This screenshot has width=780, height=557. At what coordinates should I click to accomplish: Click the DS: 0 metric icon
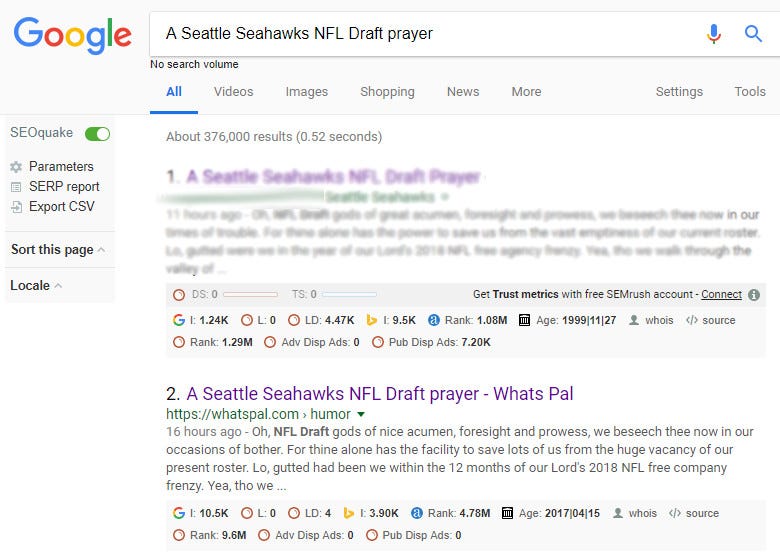(x=179, y=295)
